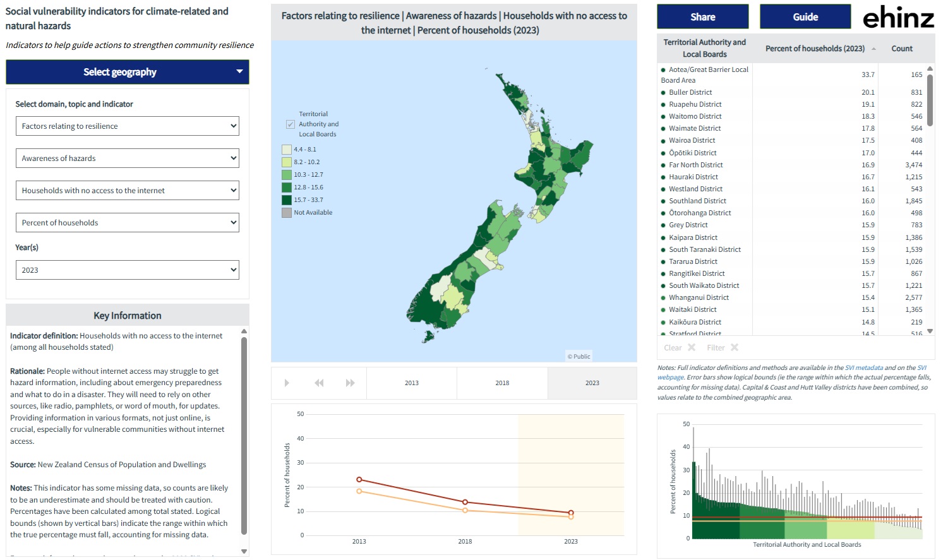The image size is (941, 560).
Task: Open the SVI metadata link
Action: [x=864, y=367]
